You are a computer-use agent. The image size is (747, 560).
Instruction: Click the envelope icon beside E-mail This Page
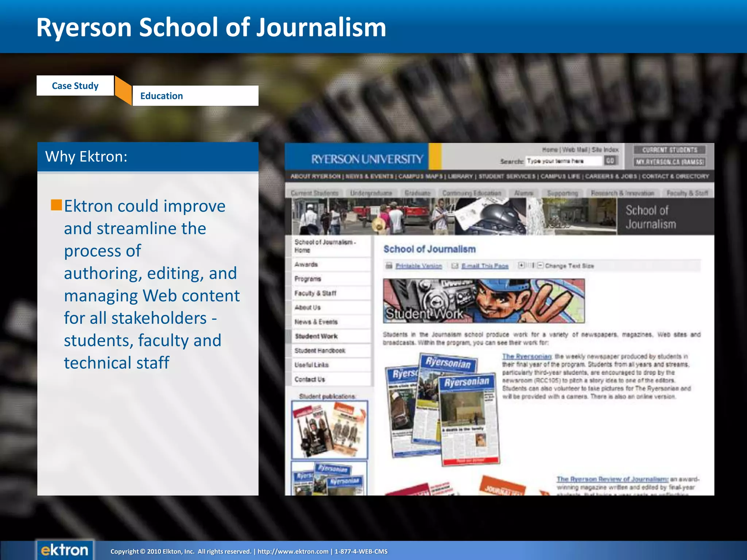click(x=455, y=266)
